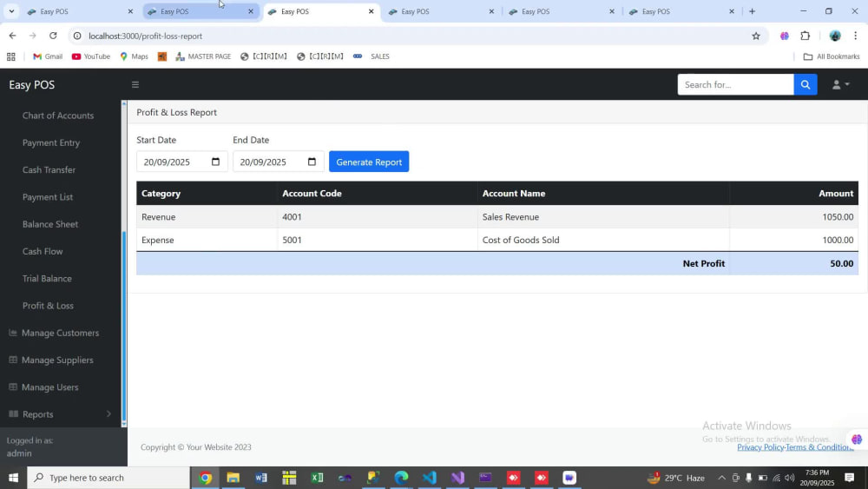Click the localhost address bar
868x489 pixels.
click(x=417, y=36)
